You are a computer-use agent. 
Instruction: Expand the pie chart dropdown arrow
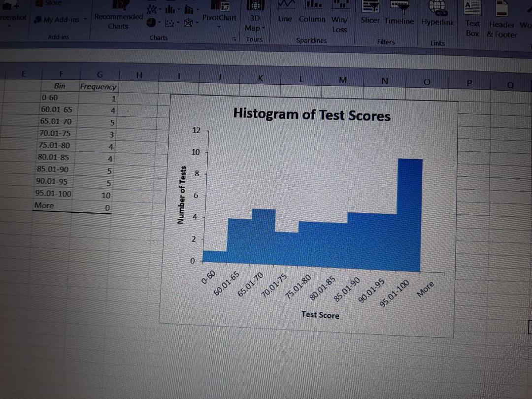coord(159,23)
